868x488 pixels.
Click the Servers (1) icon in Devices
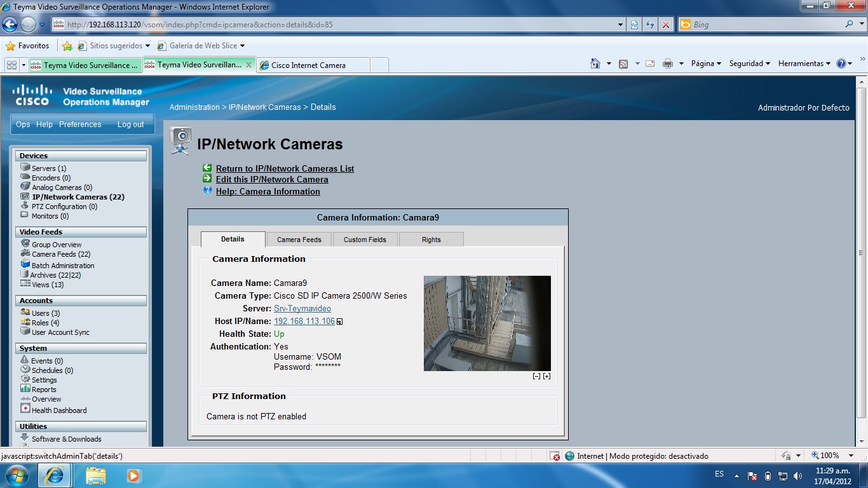click(x=25, y=167)
